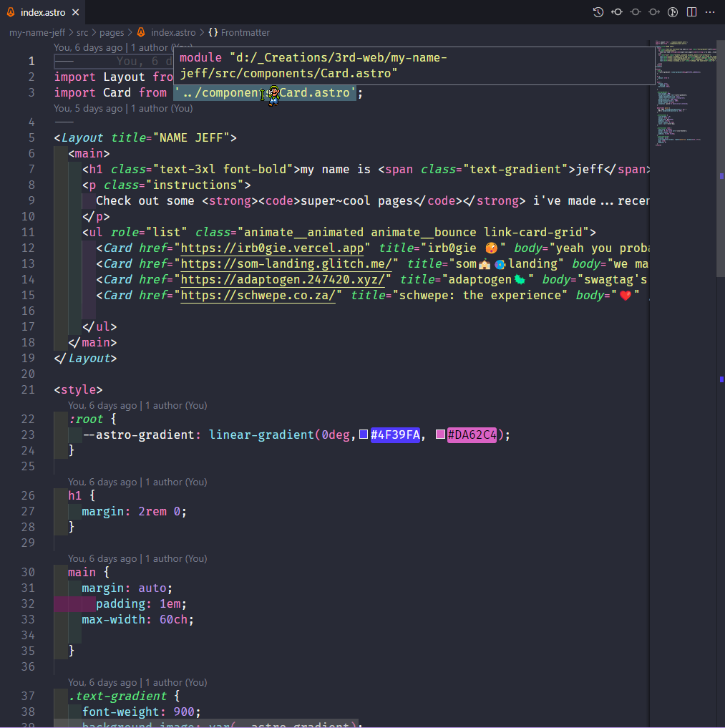This screenshot has height=728, width=725.
Task: Open the More Actions ellipsis menu
Action: 710,12
